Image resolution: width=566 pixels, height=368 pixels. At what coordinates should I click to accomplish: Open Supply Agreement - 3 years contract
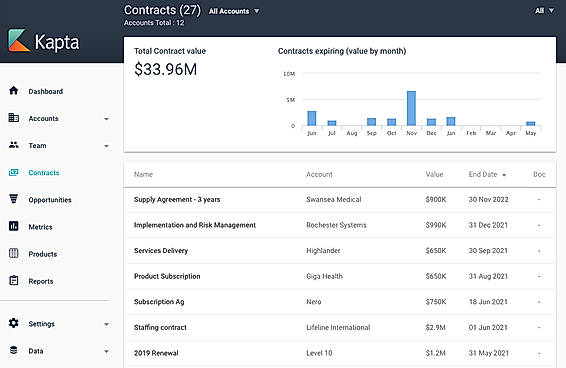(177, 199)
